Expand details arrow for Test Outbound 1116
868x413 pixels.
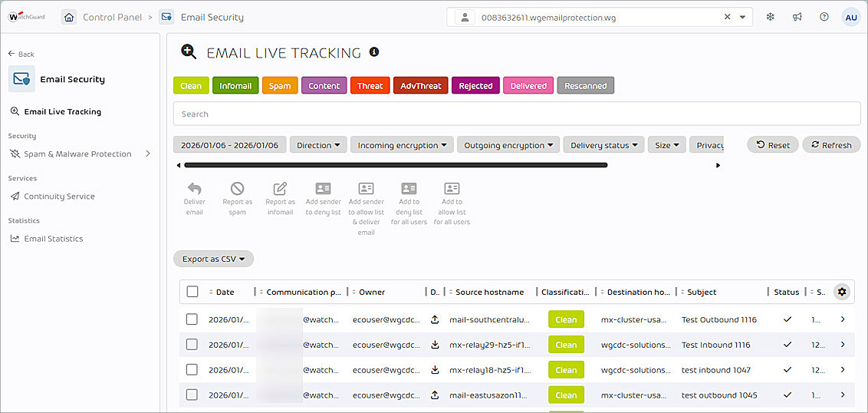tap(843, 319)
